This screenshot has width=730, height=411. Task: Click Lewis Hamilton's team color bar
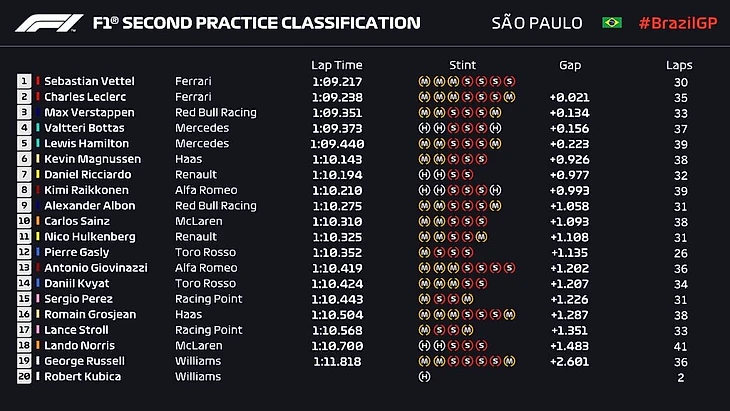pos(39,143)
